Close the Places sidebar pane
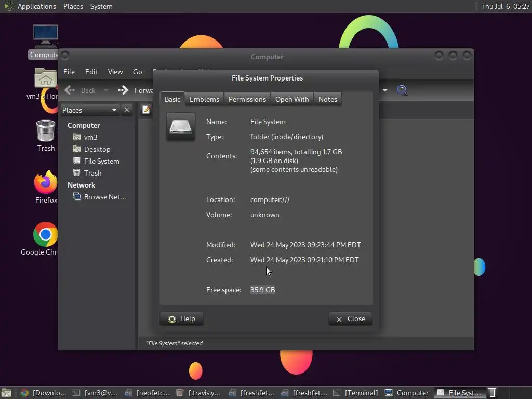Viewport: 532px width, 399px height. (127, 110)
